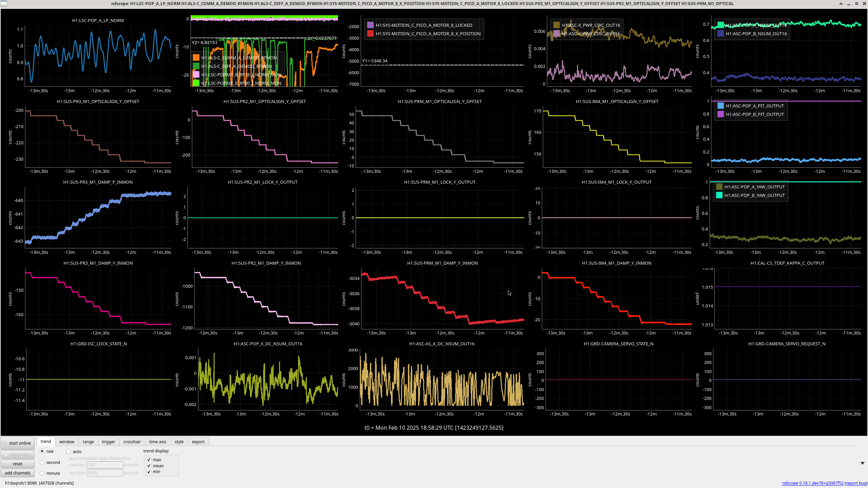This screenshot has height=488, width=868.
Task: Collapse the control panel with the arrow
Action: tap(862, 463)
